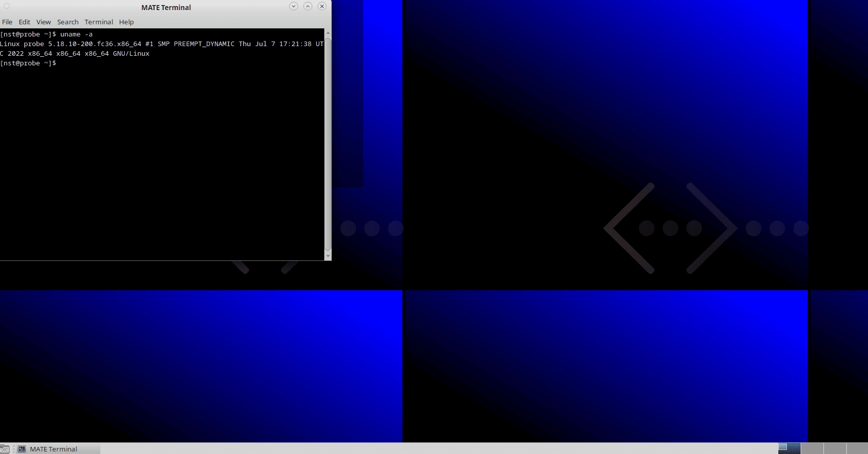
Task: Open the Terminal menu
Action: pos(99,22)
